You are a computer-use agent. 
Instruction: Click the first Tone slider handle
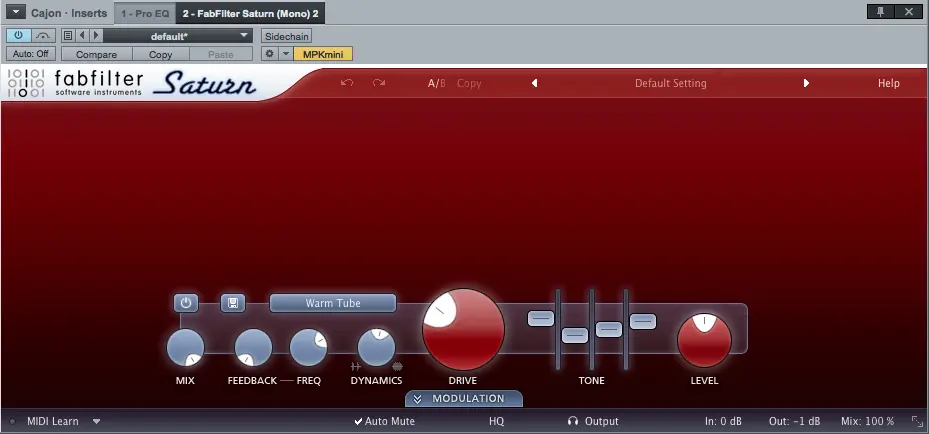pos(541,319)
